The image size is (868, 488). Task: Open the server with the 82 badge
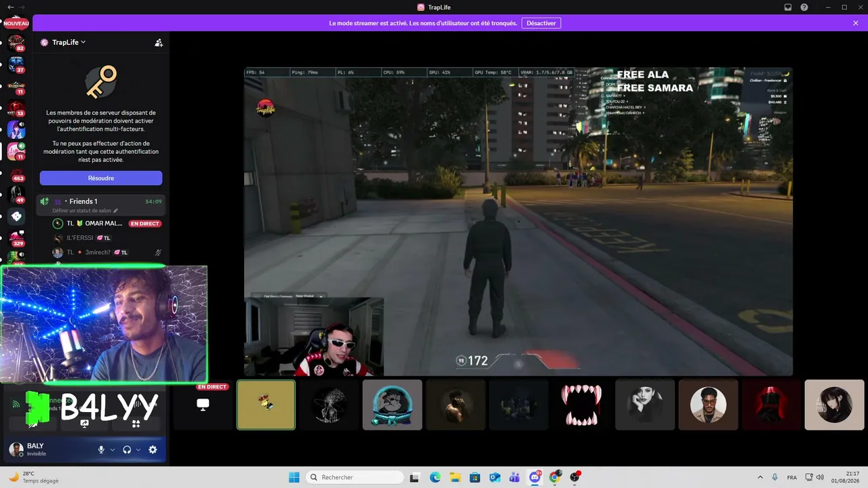click(15, 43)
